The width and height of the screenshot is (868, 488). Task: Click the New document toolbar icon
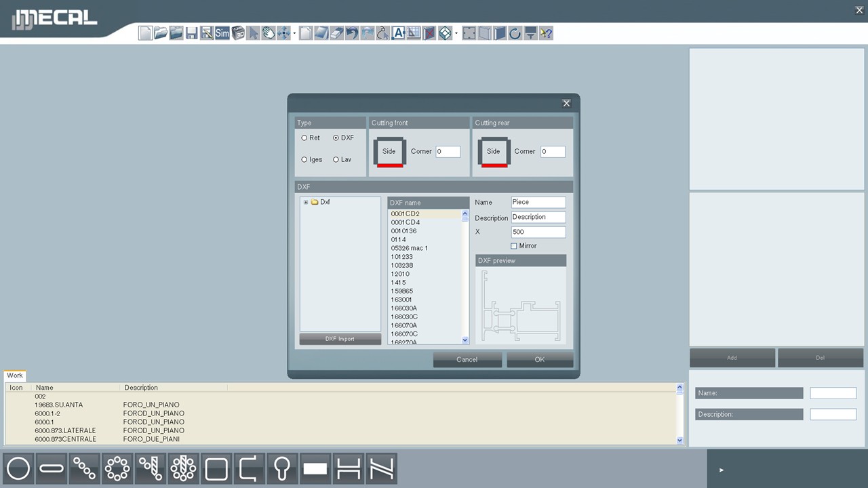coord(145,33)
